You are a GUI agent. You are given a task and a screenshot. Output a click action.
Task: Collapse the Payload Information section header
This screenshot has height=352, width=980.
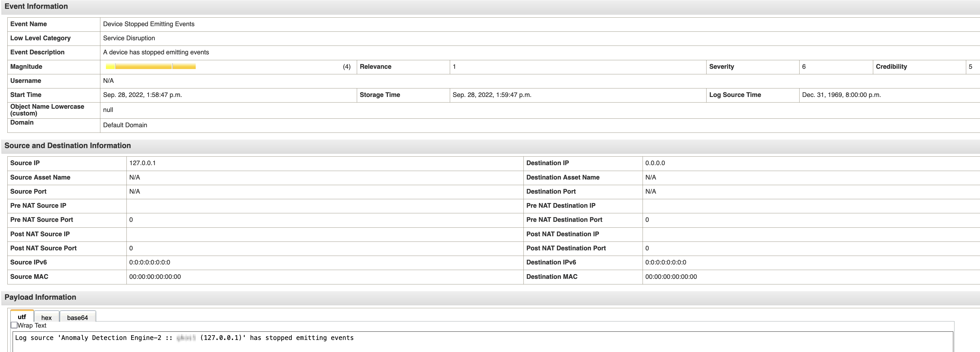(x=40, y=297)
